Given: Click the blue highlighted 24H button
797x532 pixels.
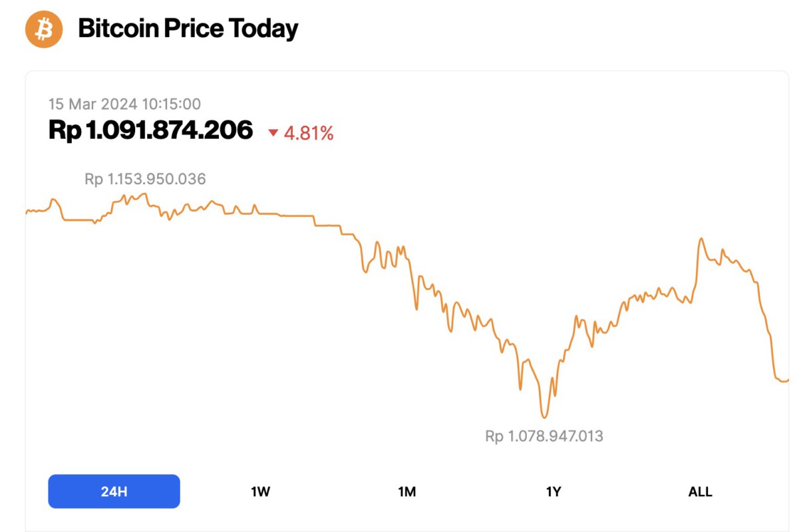Looking at the screenshot, I should pos(113,491).
